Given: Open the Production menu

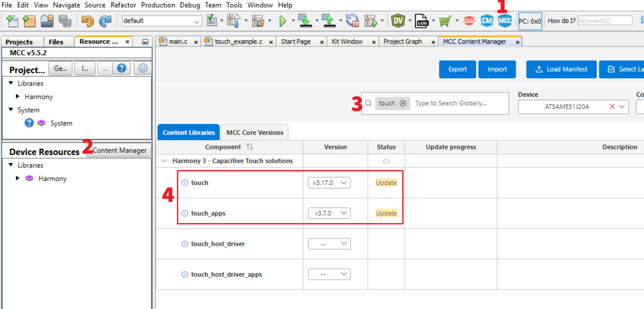Looking at the screenshot, I should pos(158,5).
